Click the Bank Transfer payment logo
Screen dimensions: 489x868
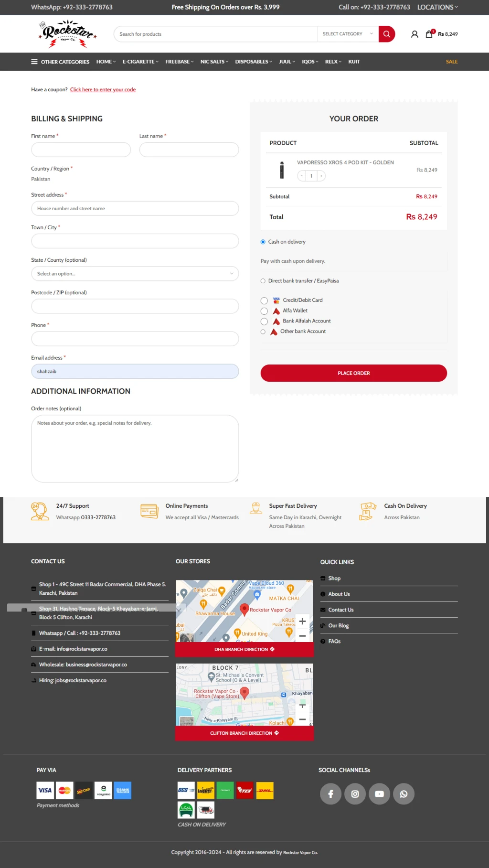pyautogui.click(x=123, y=791)
